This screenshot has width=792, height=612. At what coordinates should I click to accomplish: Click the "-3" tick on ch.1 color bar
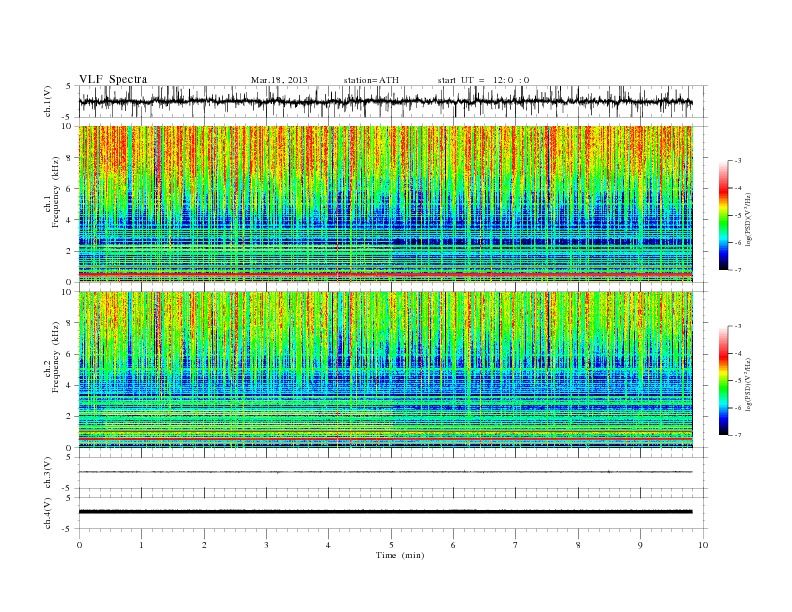point(738,161)
